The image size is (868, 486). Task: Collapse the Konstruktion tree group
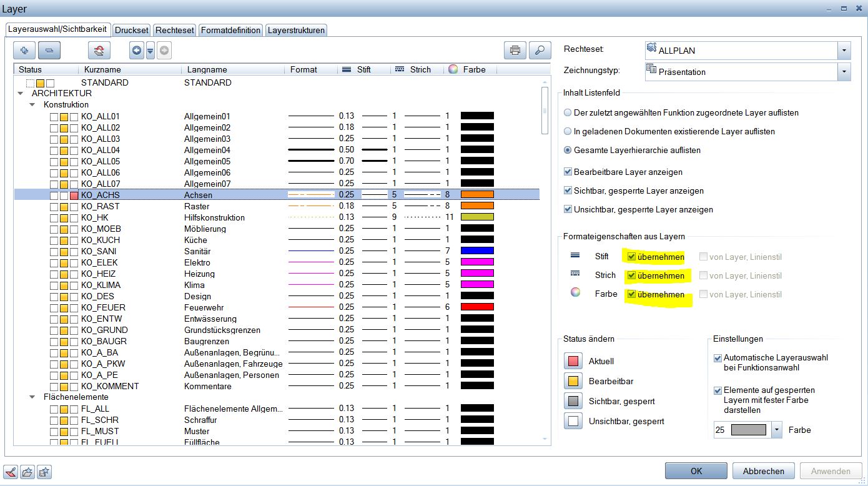[32, 105]
